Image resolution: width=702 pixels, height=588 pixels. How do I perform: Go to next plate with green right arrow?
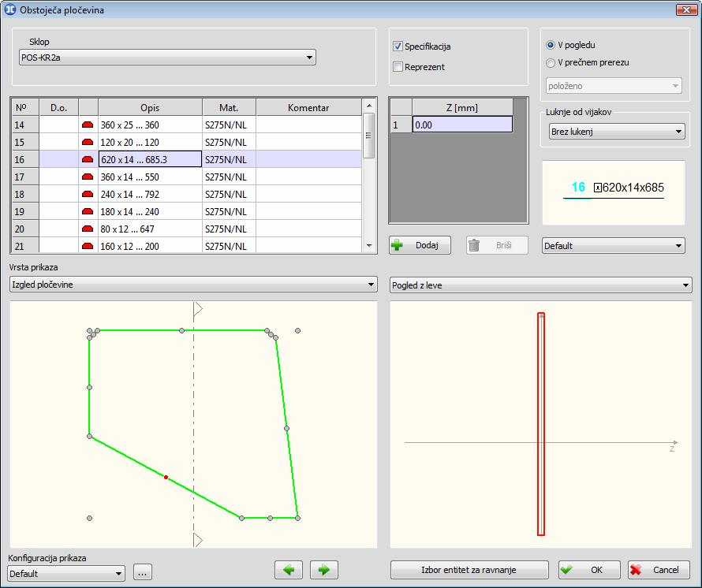323,570
